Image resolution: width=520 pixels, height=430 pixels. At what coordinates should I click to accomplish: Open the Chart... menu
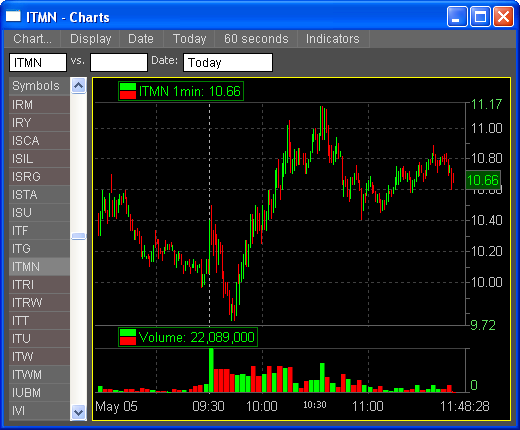[x=32, y=39]
